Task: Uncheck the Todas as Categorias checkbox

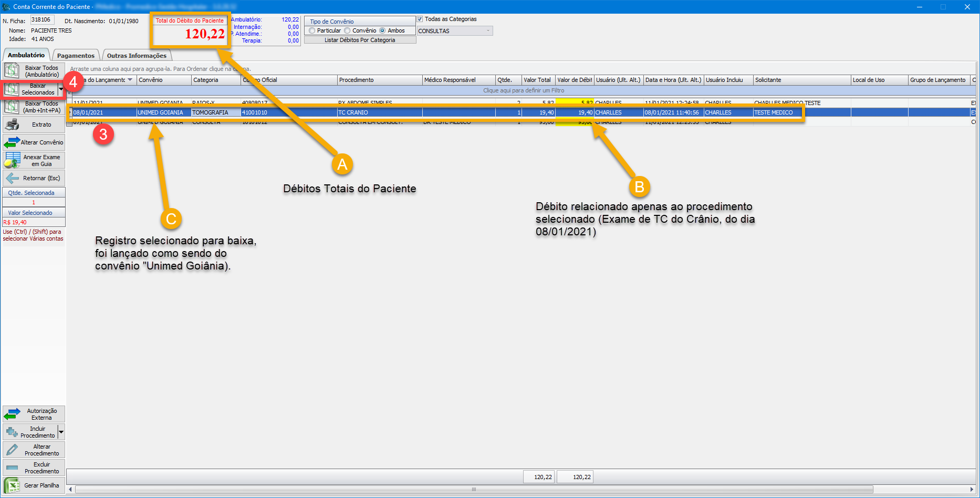Action: click(x=420, y=19)
